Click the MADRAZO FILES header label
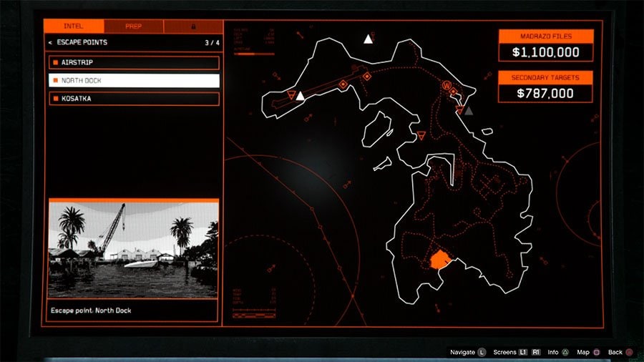The width and height of the screenshot is (644, 362). [546, 36]
